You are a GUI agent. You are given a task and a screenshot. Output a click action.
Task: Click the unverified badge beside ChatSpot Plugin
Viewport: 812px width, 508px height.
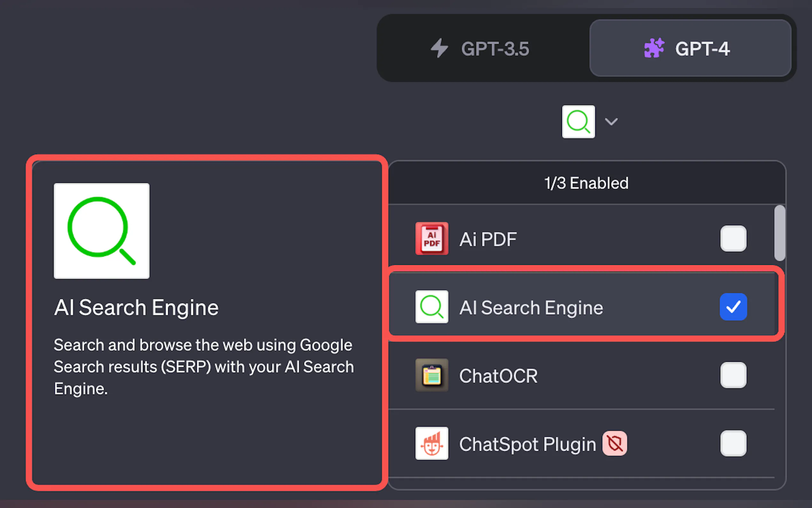point(614,443)
